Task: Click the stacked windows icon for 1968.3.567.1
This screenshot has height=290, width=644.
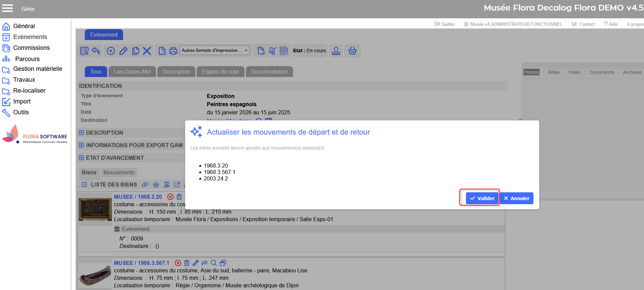Action: (223, 263)
